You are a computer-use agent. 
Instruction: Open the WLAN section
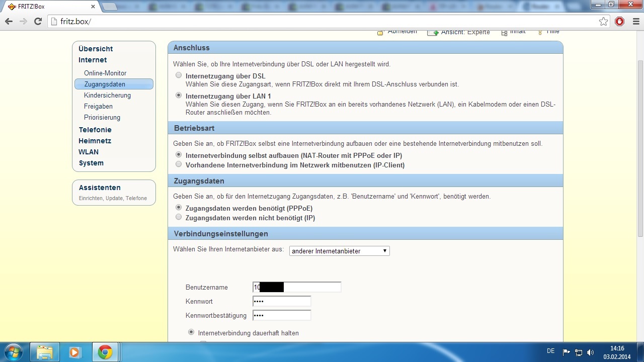89,152
